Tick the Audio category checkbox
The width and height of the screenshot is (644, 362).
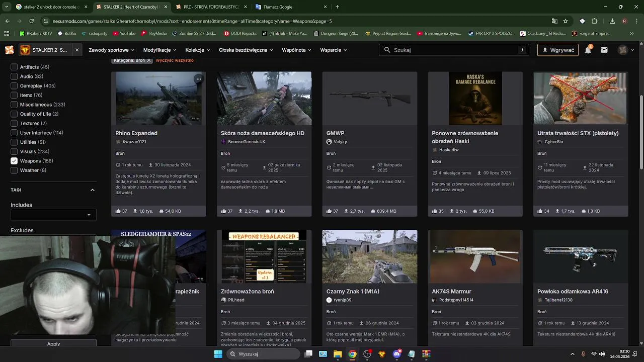pos(14,76)
